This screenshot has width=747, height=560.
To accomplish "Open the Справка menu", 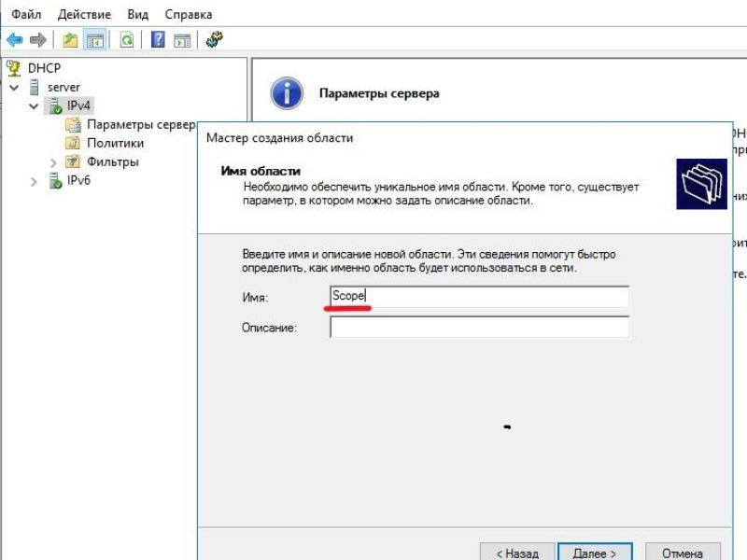I will pos(189,14).
